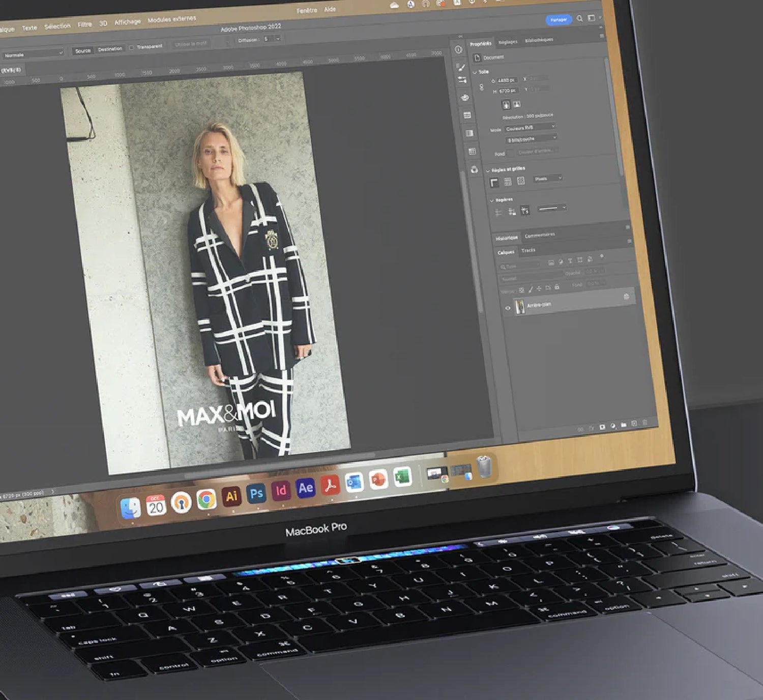This screenshot has width=763, height=700.
Task: Click the search magnifier icon near Partager
Action: click(x=579, y=19)
